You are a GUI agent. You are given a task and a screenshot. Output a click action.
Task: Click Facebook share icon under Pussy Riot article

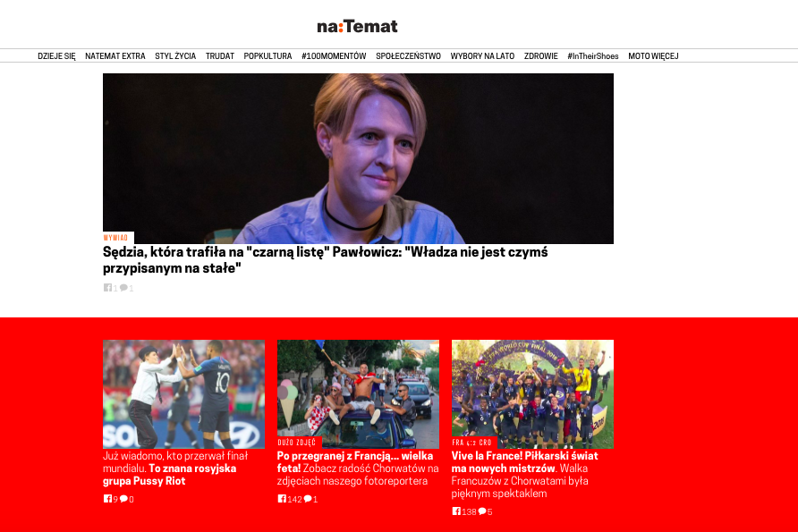point(107,499)
